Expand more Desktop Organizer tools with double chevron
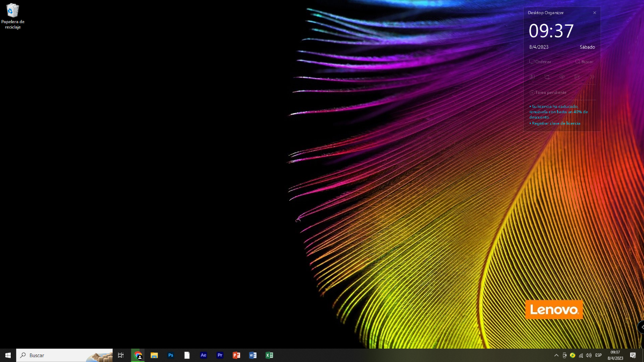This screenshot has width=644, height=362. [x=592, y=77]
